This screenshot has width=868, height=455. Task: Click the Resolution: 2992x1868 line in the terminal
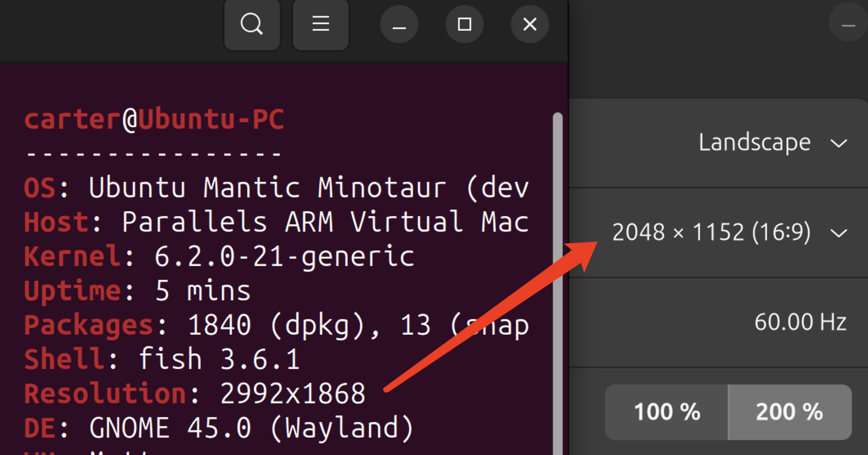point(194,393)
